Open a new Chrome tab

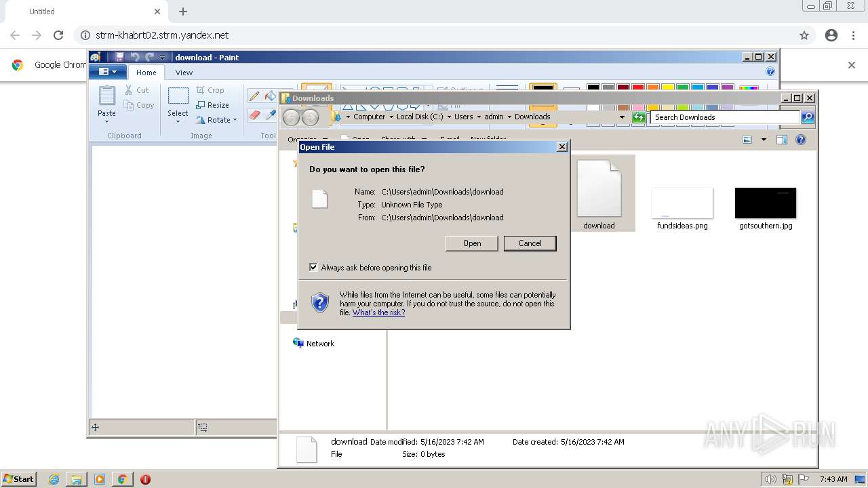tap(183, 12)
